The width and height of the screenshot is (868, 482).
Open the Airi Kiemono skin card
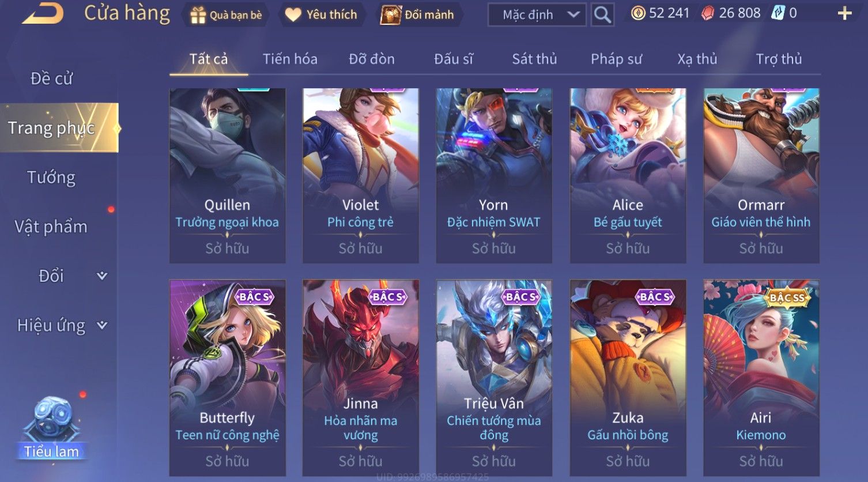pos(761,378)
